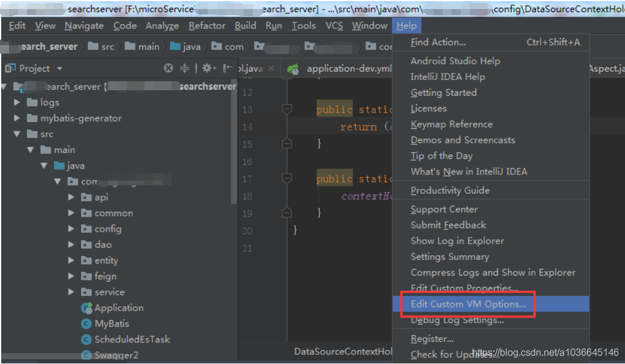
Task: Collapse the main folder arrow
Action: [x=30, y=150]
